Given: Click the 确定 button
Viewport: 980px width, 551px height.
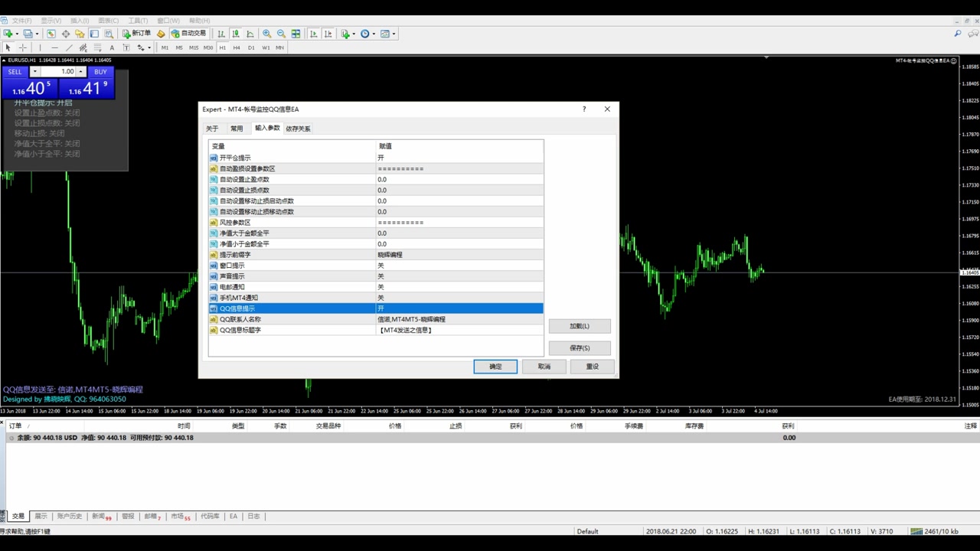Looking at the screenshot, I should coord(495,367).
